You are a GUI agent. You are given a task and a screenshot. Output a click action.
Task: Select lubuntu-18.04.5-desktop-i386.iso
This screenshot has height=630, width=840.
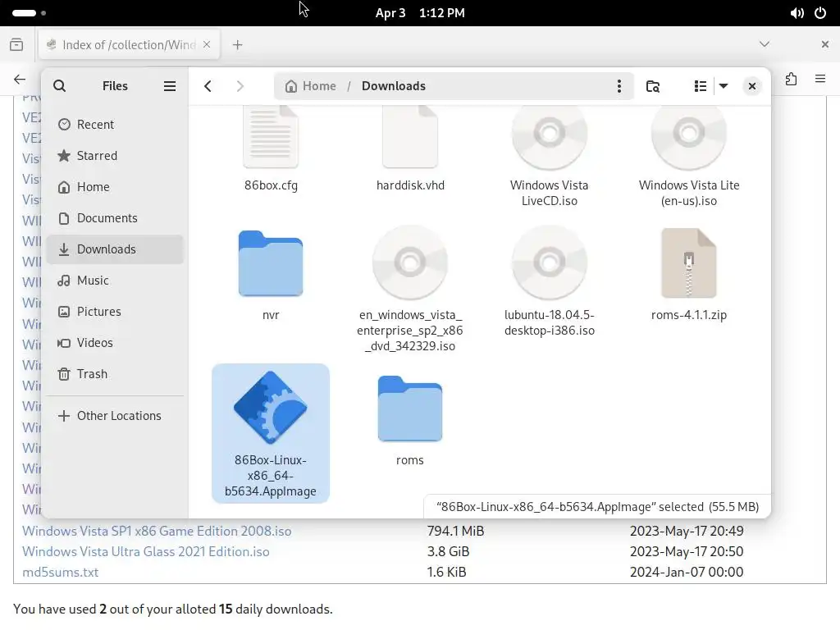[x=549, y=281]
